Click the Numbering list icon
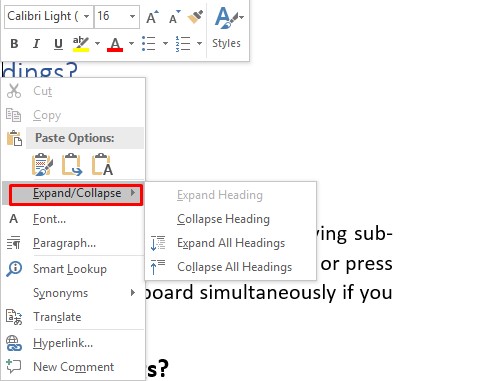Viewport: 488px width, 381px height. click(x=183, y=44)
